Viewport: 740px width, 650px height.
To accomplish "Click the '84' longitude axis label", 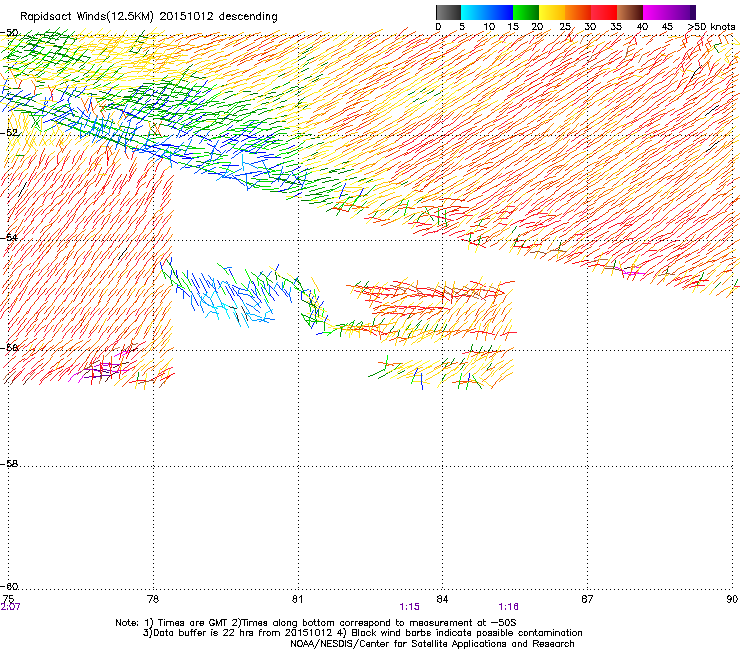I will coord(442,599).
